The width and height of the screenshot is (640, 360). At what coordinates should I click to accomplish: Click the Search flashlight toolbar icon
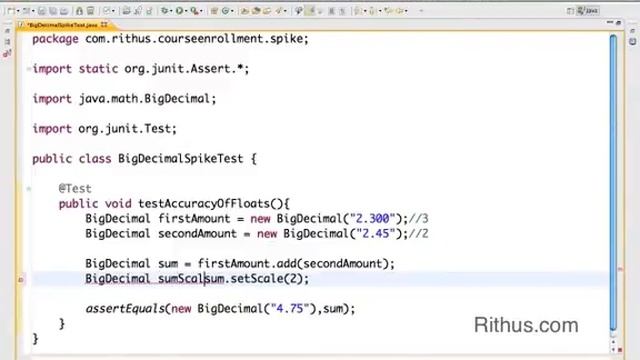coord(278,11)
